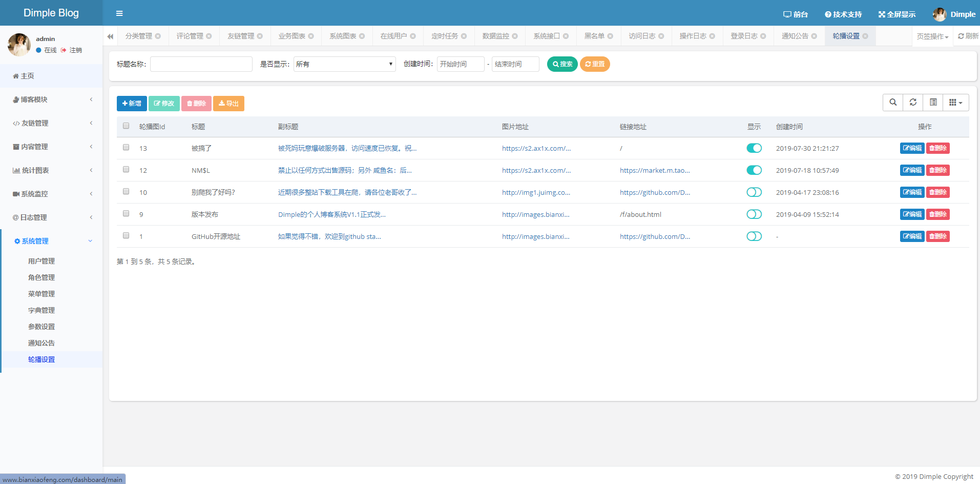Image resolution: width=980 pixels, height=484 pixels.
Task: Click admin profile picture in sidebar
Action: [x=19, y=45]
